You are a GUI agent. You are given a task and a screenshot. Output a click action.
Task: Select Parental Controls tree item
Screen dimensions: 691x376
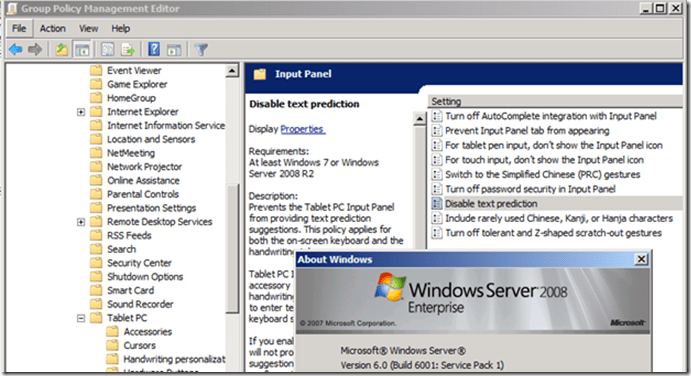(143, 194)
